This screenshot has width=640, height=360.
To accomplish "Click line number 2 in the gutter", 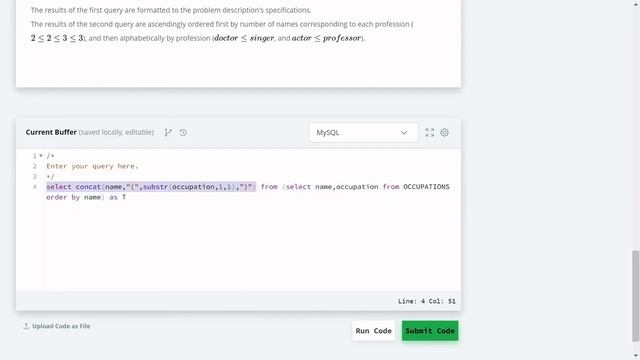I will pos(35,166).
